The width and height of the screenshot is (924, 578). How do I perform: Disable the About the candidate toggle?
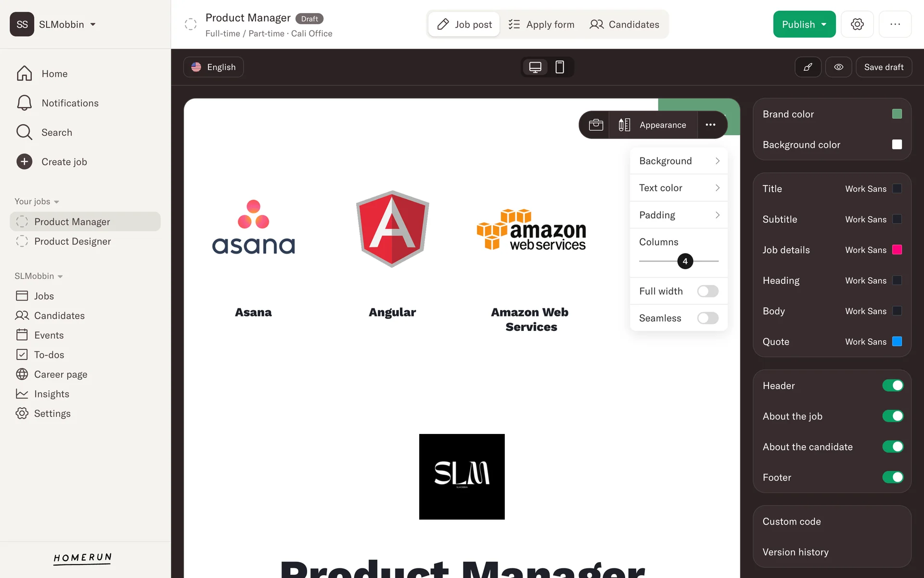click(x=893, y=447)
